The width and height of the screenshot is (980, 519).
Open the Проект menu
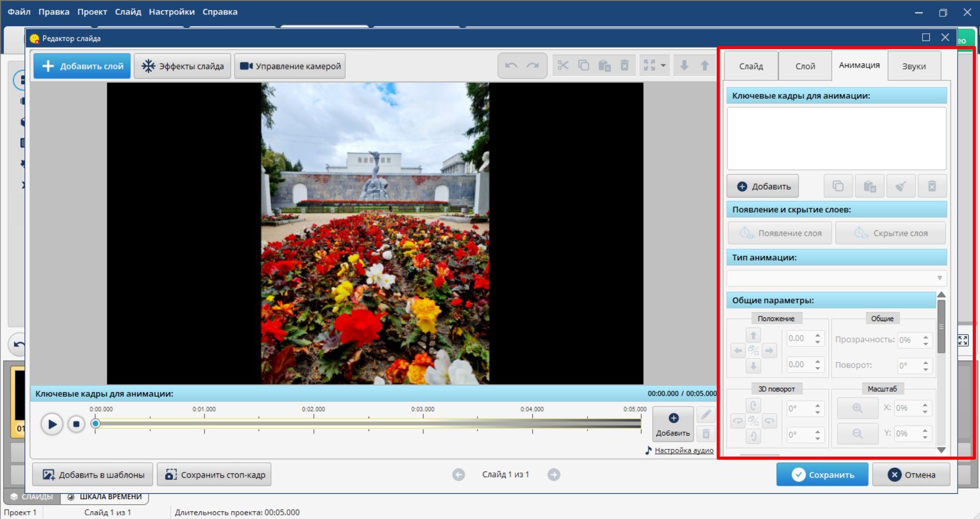pos(92,11)
